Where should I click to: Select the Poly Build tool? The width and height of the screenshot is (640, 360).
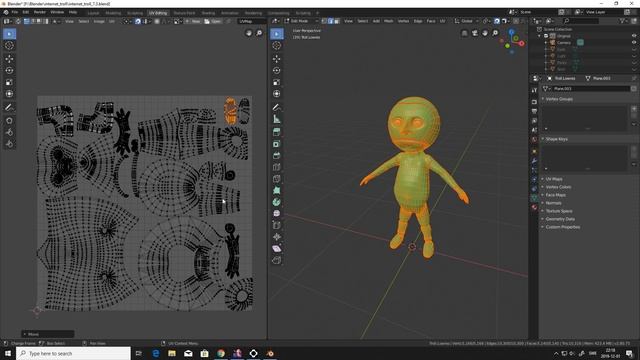pyautogui.click(x=277, y=190)
